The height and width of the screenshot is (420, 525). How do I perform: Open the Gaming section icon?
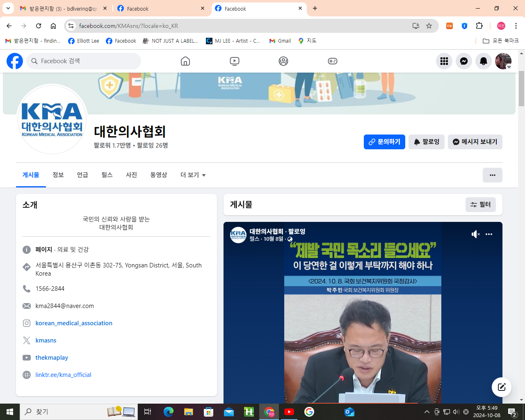333,61
